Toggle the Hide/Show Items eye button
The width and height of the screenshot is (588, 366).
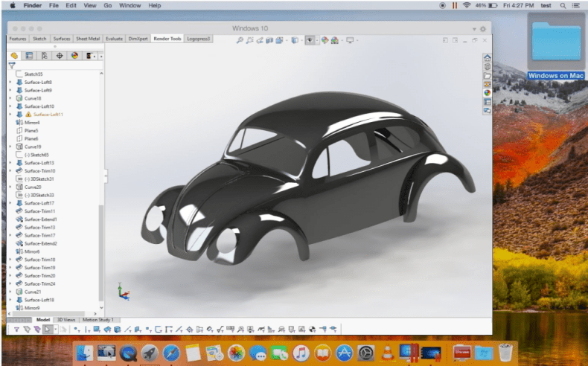click(x=311, y=39)
